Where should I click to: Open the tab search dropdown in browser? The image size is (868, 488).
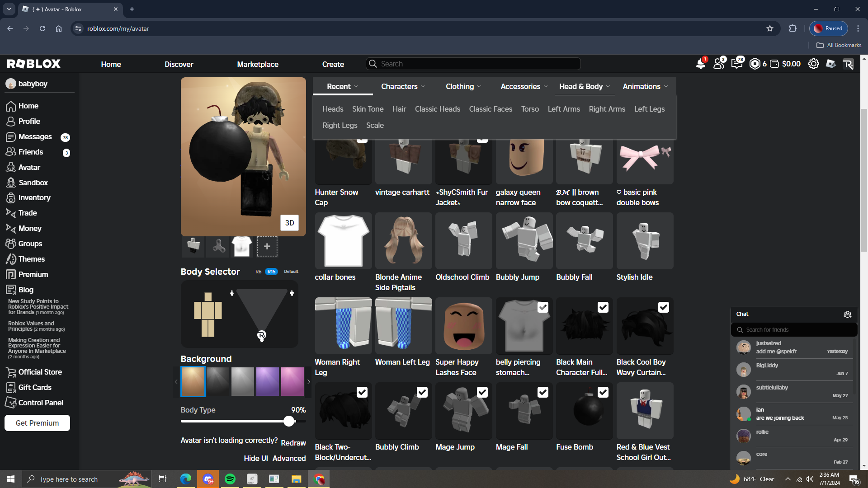[9, 9]
